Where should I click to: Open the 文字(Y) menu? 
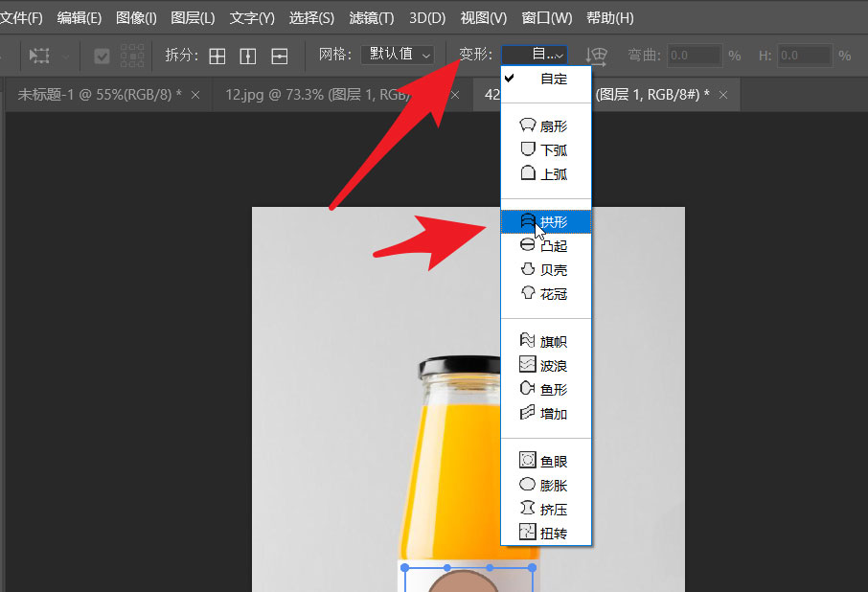(252, 18)
